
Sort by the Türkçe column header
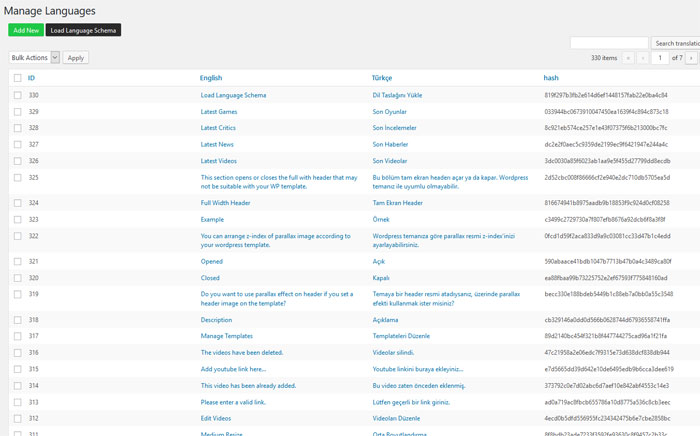pos(382,78)
